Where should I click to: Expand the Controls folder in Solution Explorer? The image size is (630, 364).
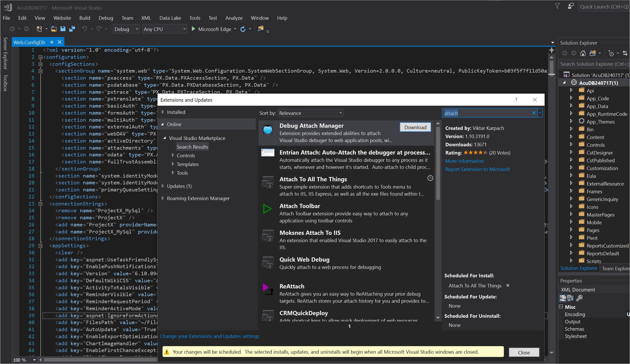point(571,144)
